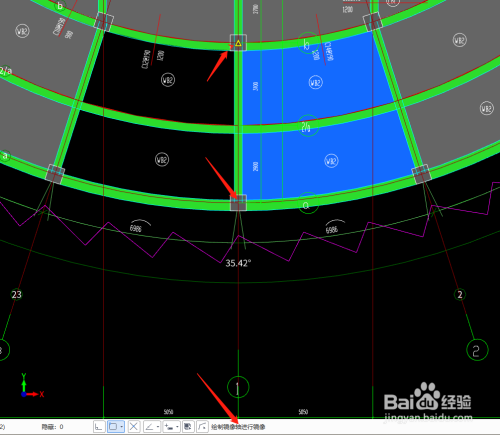Screen dimensions: 500x435
Task: Click the hidden count '隐藏: 0' text
Action: [x=52, y=427]
